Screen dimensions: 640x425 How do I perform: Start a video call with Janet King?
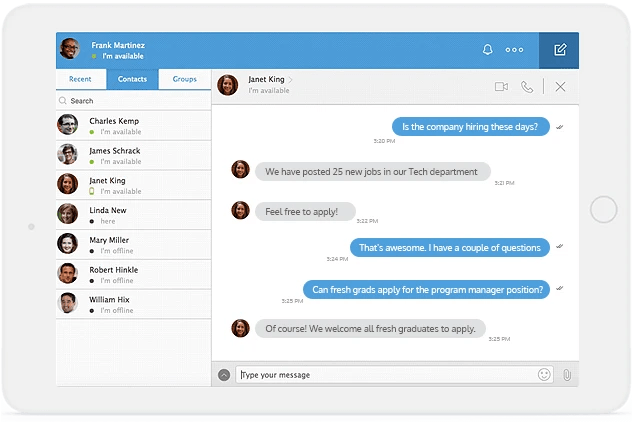[x=501, y=87]
